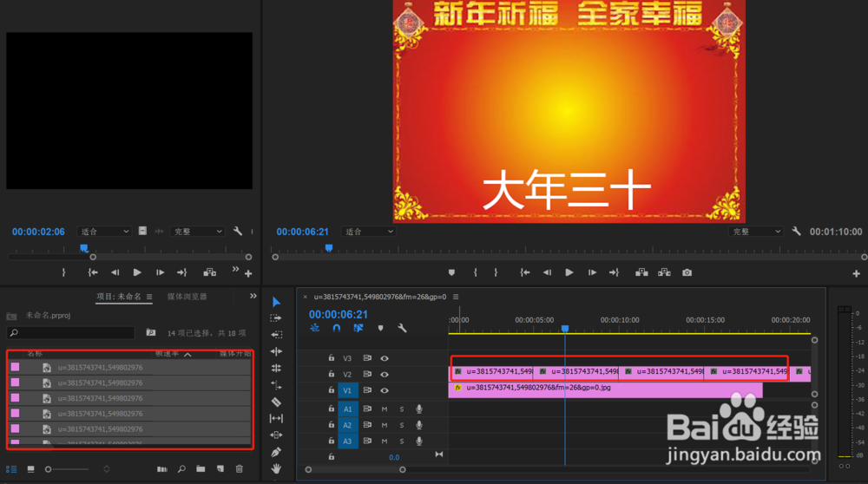Image resolution: width=868 pixels, height=484 pixels.
Task: Toggle Snap magnet in timeline
Action: click(x=337, y=328)
